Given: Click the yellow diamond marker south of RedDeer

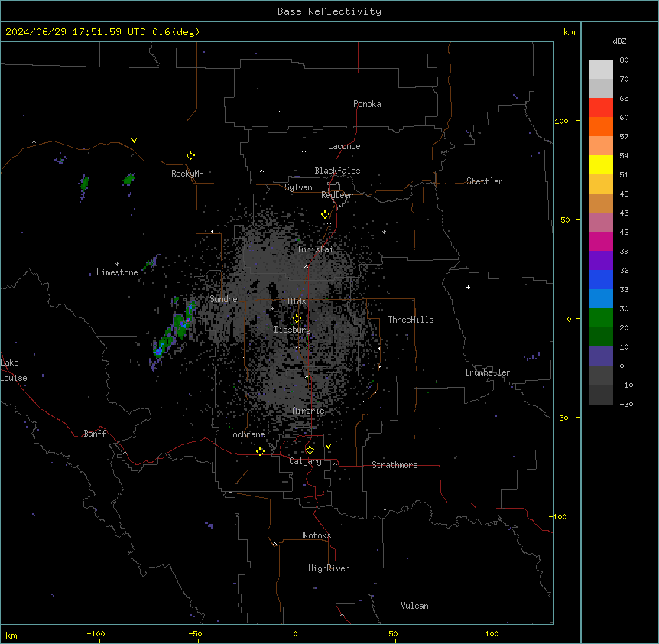Looking at the screenshot, I should 325,215.
